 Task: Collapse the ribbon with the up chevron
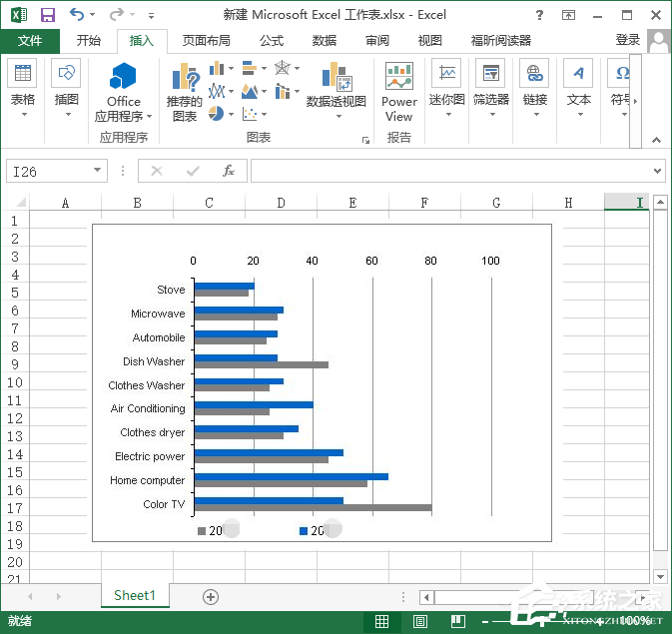[656, 140]
